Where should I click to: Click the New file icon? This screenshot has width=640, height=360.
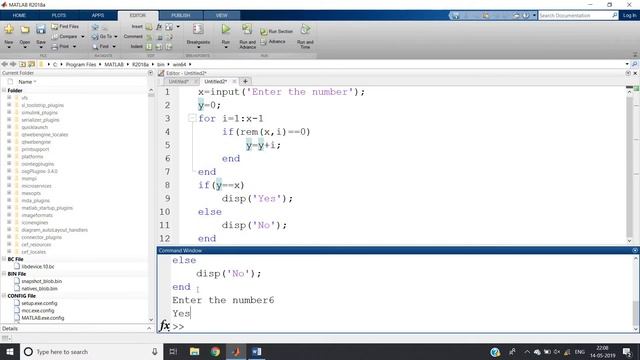click(x=9, y=29)
